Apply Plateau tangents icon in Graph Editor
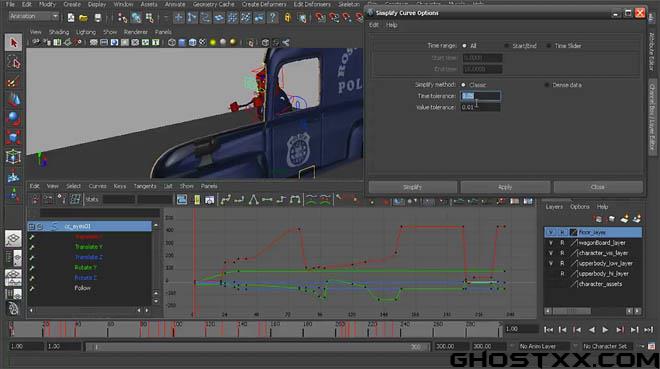 (x=295, y=199)
